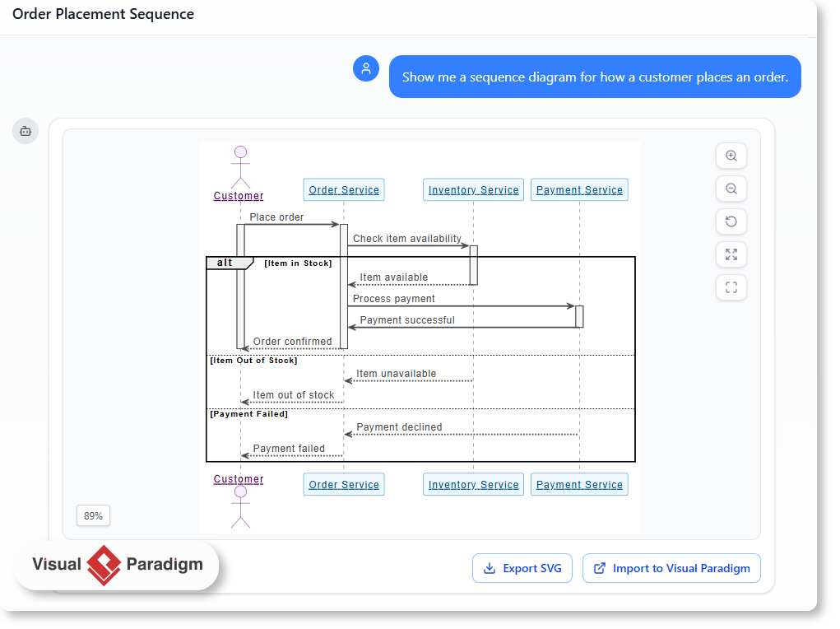Reset the diagram view
840x629 pixels.
point(731,221)
